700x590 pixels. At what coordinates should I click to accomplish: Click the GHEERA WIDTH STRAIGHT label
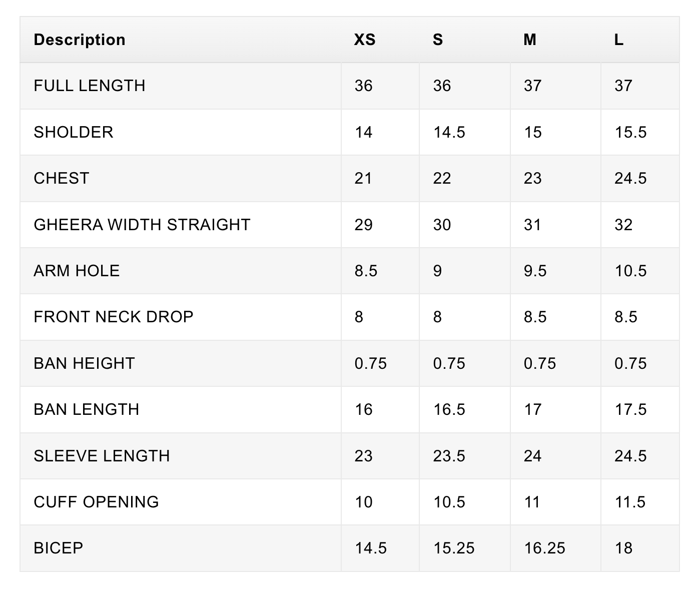(x=142, y=225)
